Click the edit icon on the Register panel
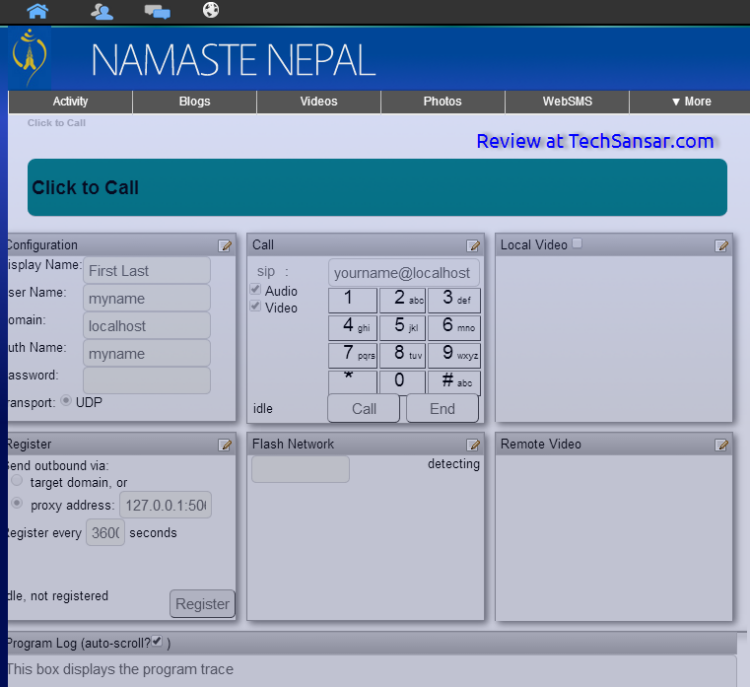Screen dimensions: 750x687 [x=225, y=445]
